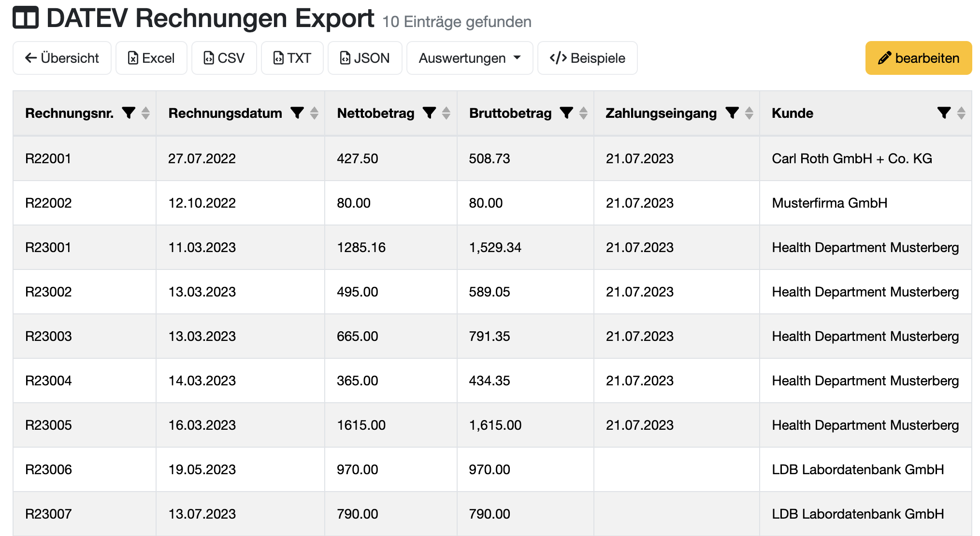The height and width of the screenshot is (536, 980).
Task: Click the pencil icon on bearbeiten
Action: [884, 58]
